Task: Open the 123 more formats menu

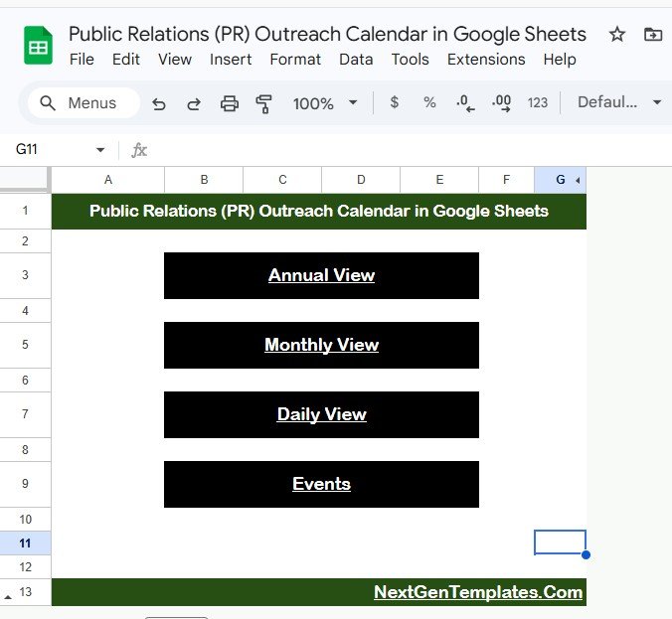Action: (x=538, y=102)
